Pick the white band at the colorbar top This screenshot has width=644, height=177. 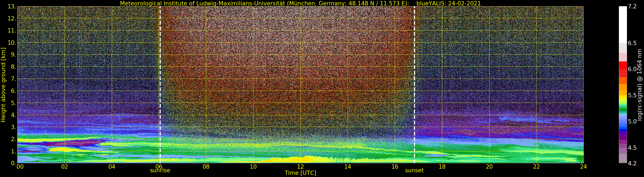click(x=623, y=24)
